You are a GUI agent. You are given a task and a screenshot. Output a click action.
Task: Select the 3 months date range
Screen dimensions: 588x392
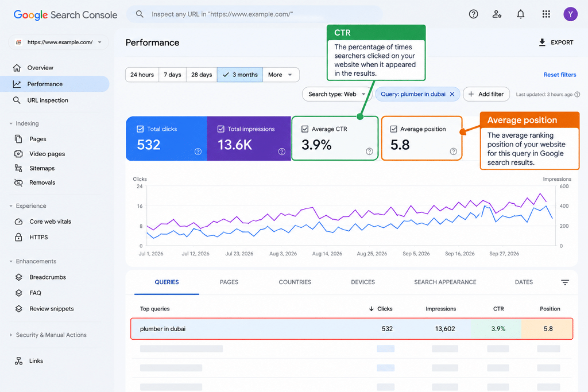pyautogui.click(x=240, y=75)
